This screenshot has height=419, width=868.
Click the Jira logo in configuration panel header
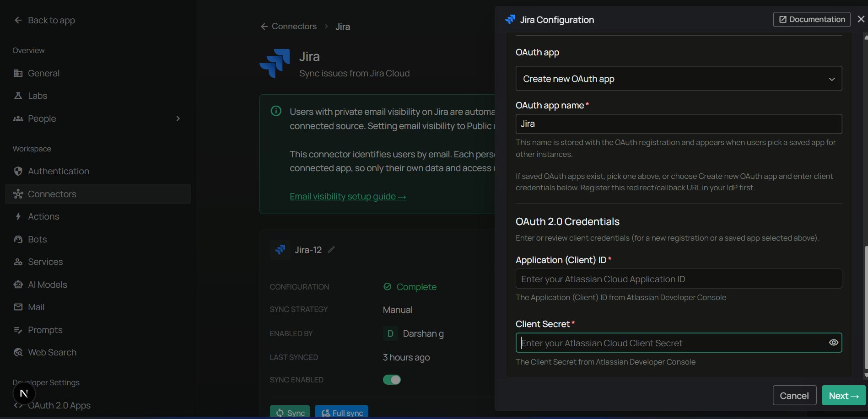click(510, 19)
